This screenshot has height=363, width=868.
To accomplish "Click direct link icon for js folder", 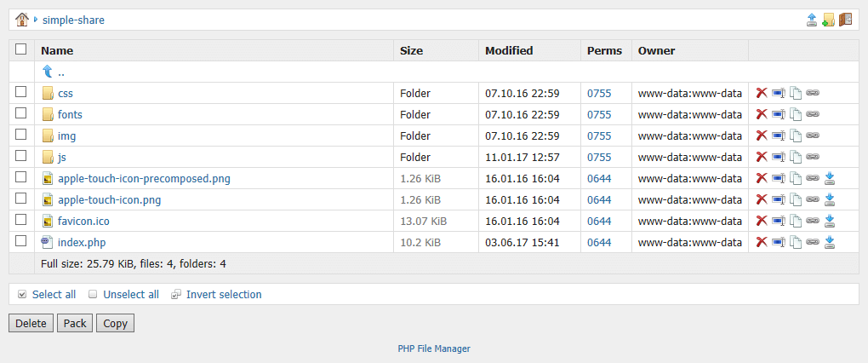I will [813, 157].
